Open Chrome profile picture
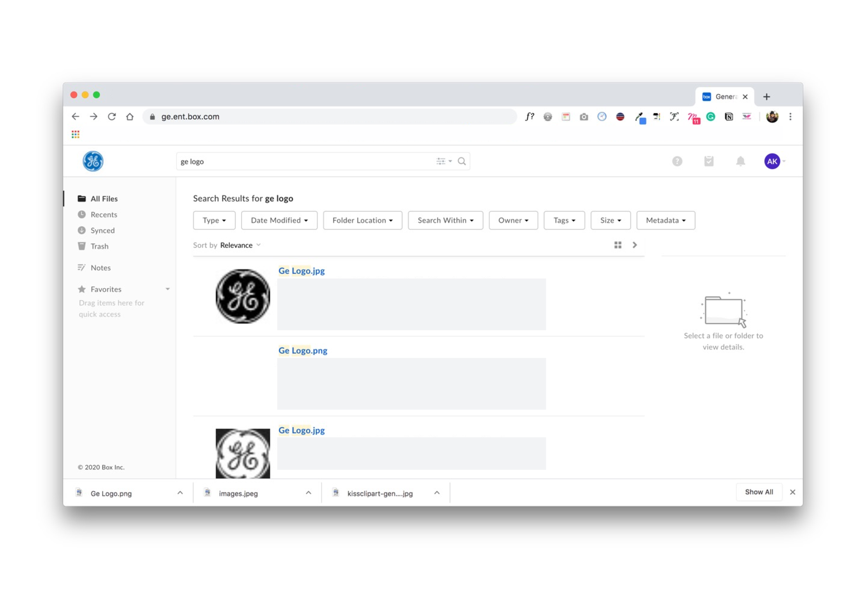866x616 pixels. tap(772, 116)
